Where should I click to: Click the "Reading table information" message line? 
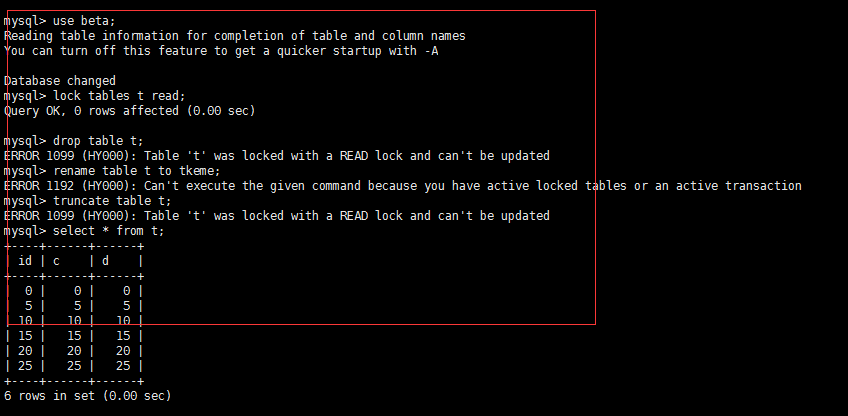[234, 36]
